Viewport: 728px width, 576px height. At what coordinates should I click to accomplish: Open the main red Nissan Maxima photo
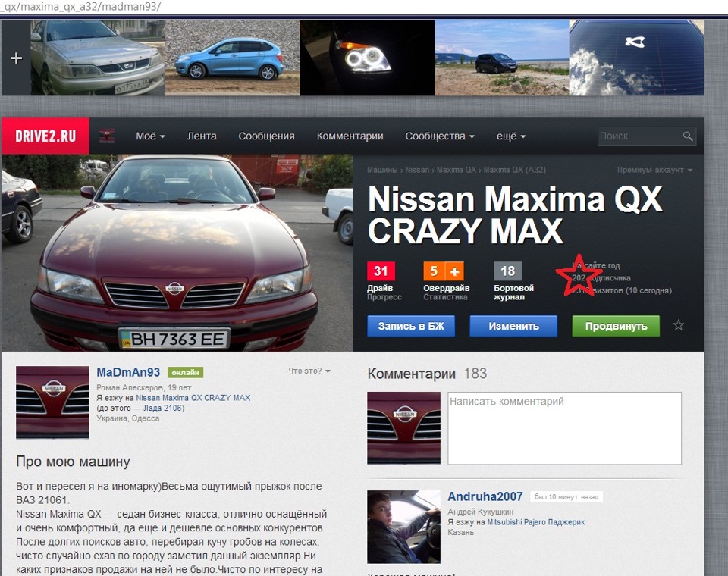pos(177,253)
